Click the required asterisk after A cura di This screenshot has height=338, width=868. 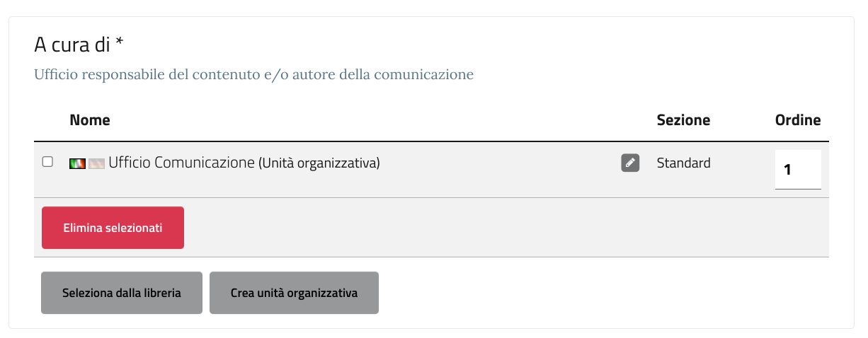click(120, 44)
